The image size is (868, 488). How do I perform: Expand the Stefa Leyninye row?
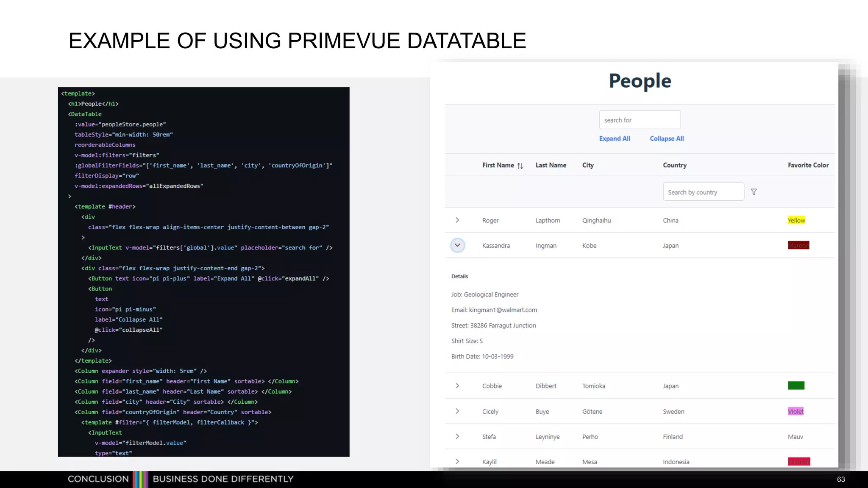tap(457, 436)
